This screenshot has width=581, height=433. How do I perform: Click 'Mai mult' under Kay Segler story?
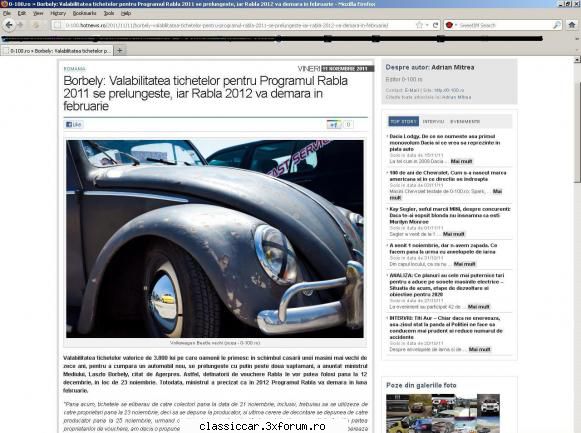click(x=454, y=234)
